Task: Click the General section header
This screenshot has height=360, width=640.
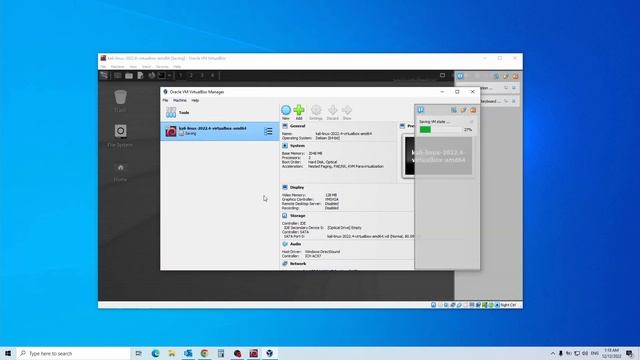Action: [x=298, y=126]
